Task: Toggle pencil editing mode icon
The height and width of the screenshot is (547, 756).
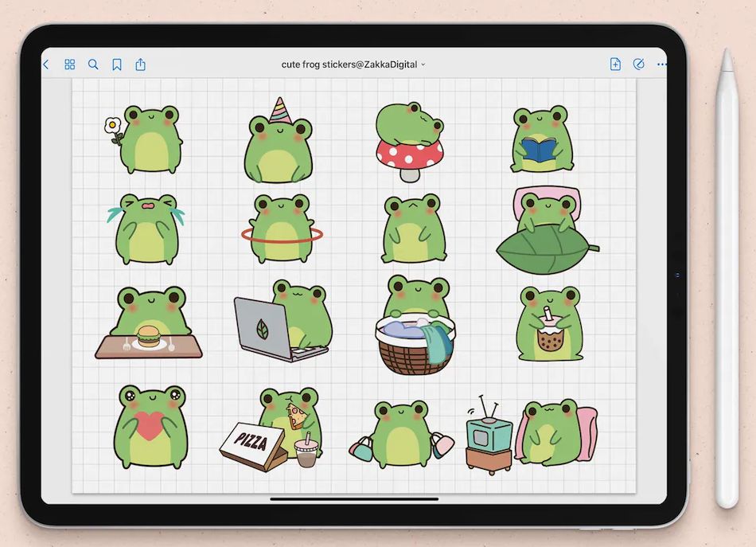Action: [638, 64]
